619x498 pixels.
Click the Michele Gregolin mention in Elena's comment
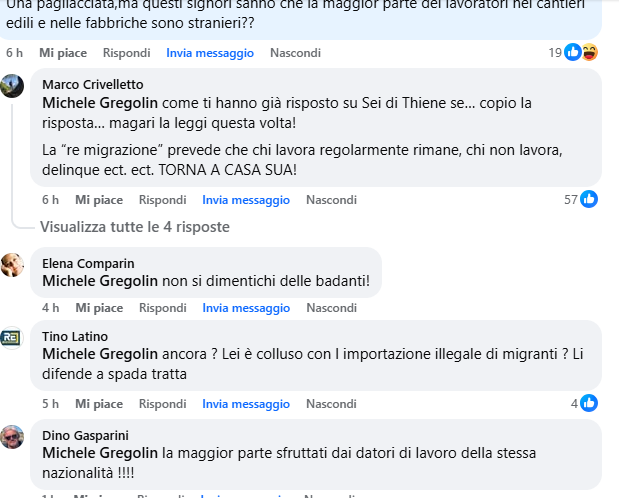click(100, 281)
